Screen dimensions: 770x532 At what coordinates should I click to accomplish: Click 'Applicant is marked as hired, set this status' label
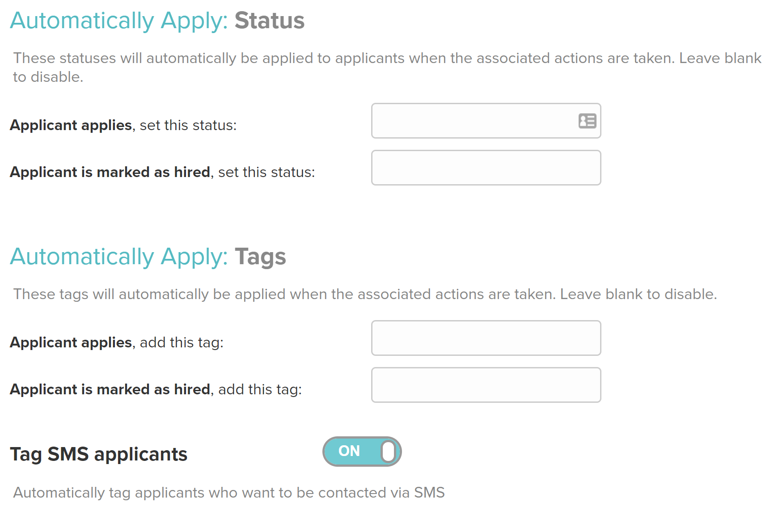pos(163,172)
